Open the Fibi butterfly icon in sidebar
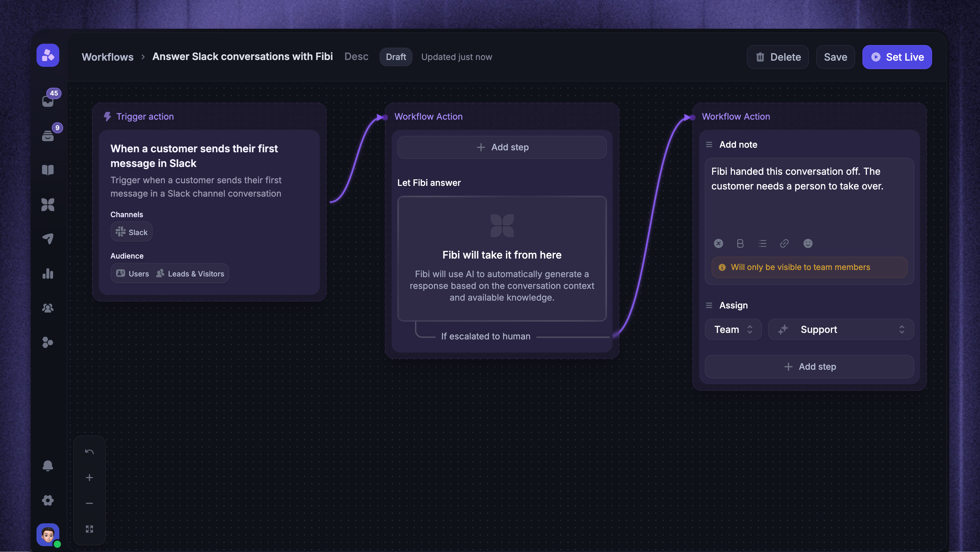The height and width of the screenshot is (552, 980). (x=48, y=204)
